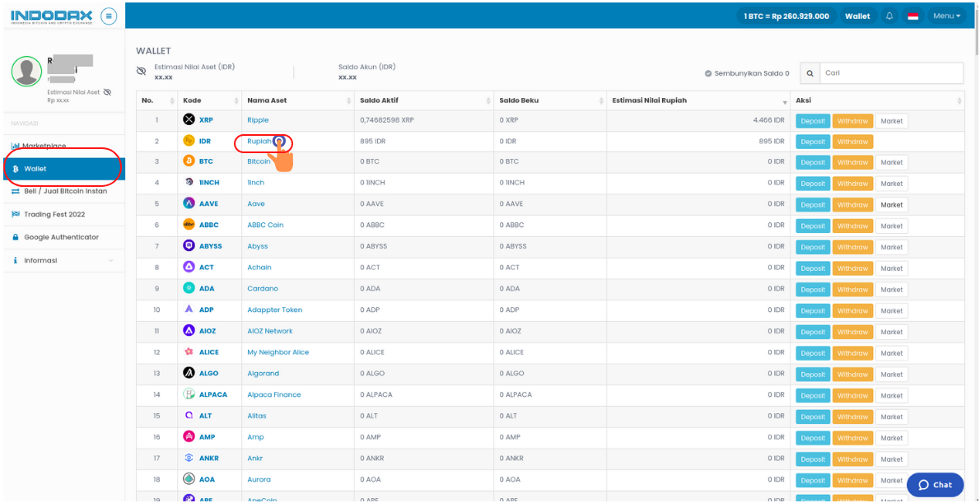Click the BTC bitcoin coin icon
The height and width of the screenshot is (503, 980).
pyautogui.click(x=189, y=161)
